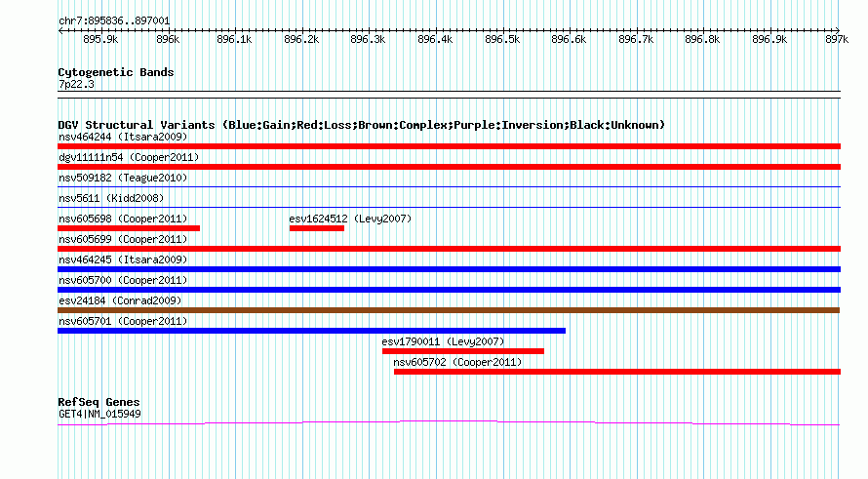This screenshot has width=868, height=479.
Task: Select the brown complex bar under esv24184
Action: (x=449, y=310)
